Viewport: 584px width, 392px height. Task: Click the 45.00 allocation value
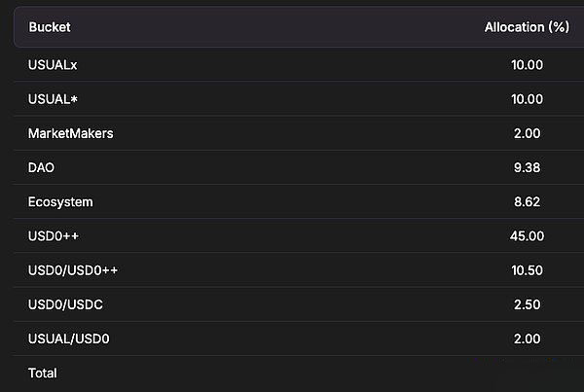(x=527, y=235)
